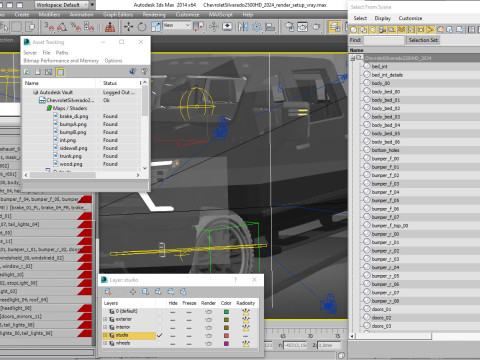This screenshot has width=480, height=360.
Task: Toggle Display Bone Objects filter in Select From Scene
Action: click(x=431, y=30)
